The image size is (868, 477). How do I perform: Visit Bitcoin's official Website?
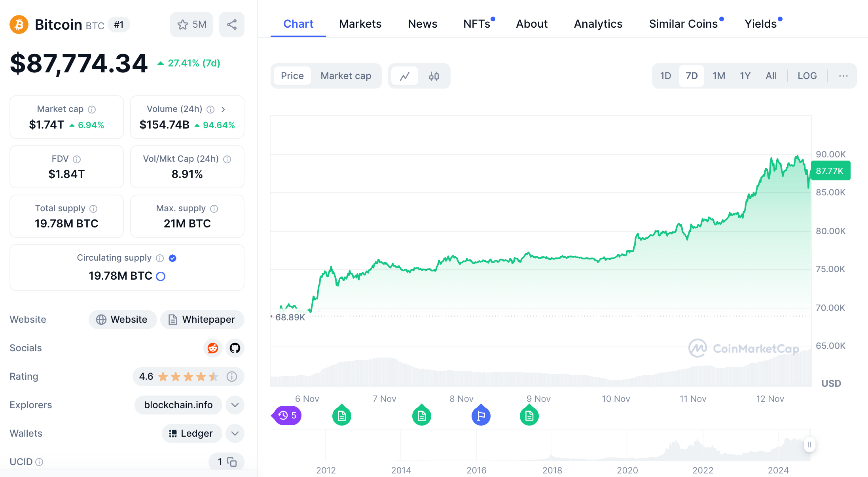[x=123, y=319]
